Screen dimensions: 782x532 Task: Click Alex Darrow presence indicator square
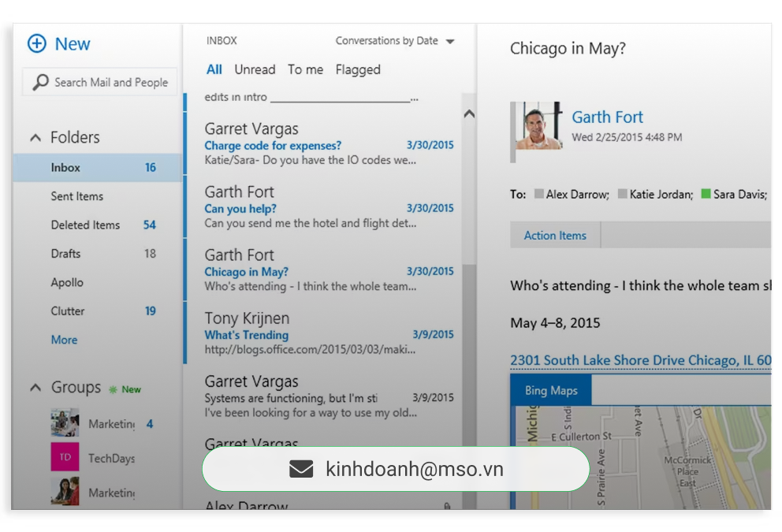[x=539, y=194]
